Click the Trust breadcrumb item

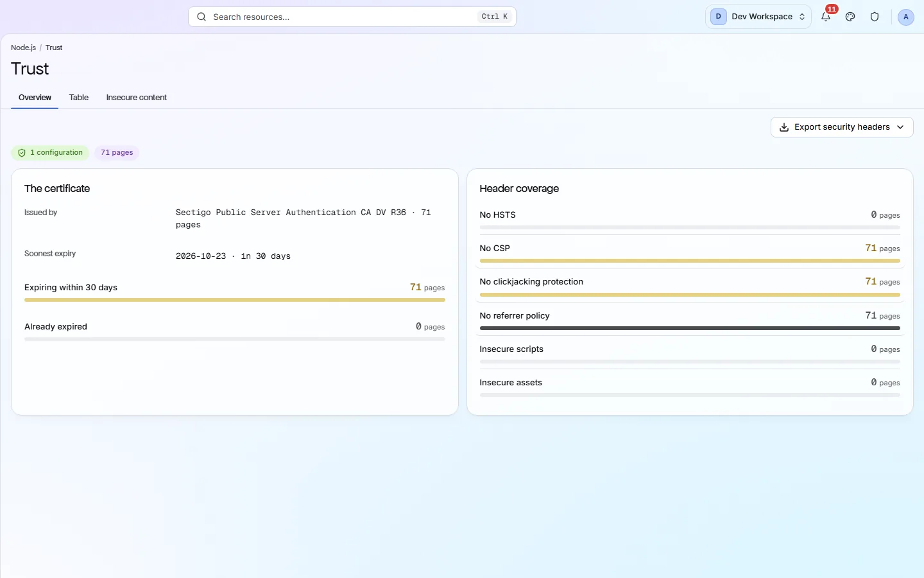click(x=54, y=48)
